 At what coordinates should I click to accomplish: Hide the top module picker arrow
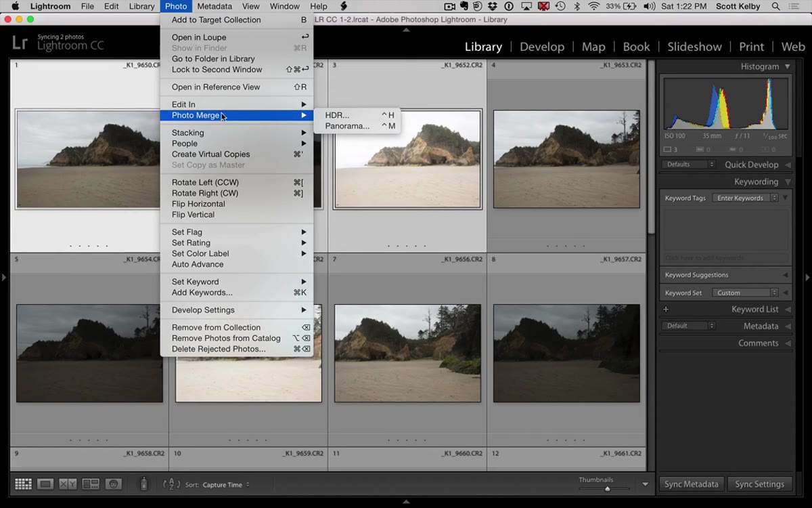tap(406, 30)
